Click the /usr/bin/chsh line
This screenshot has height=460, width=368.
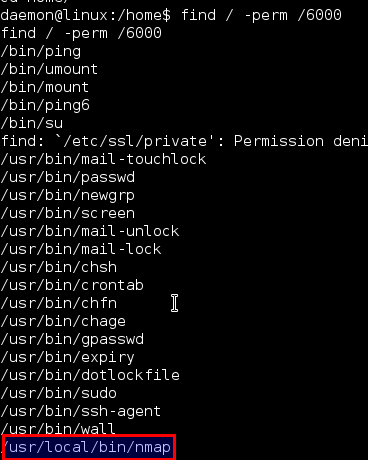click(x=59, y=267)
